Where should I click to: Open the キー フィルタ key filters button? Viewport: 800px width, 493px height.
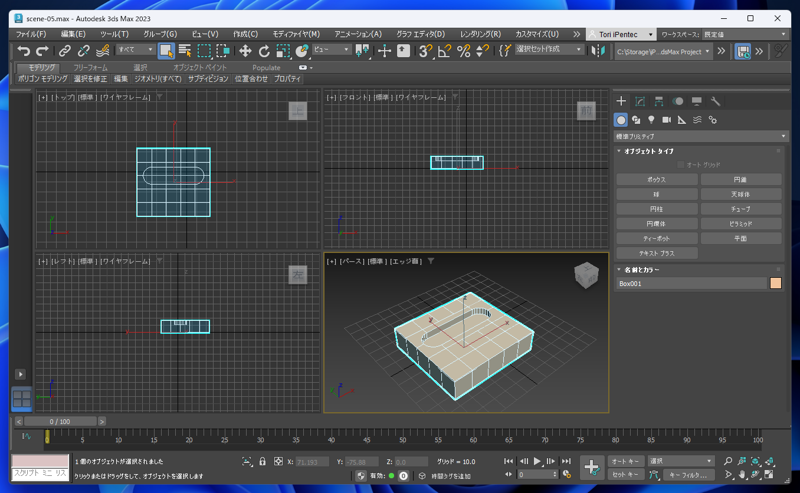688,475
